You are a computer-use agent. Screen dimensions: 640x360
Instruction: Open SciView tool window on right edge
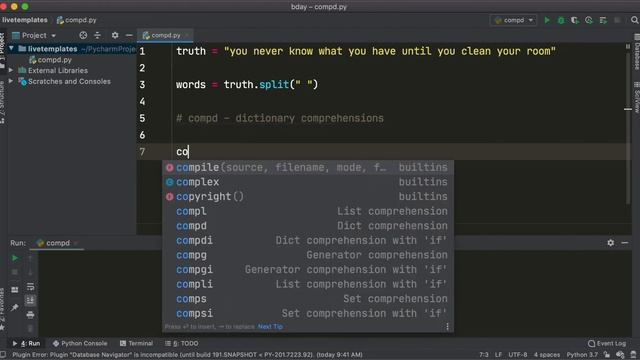[636, 97]
